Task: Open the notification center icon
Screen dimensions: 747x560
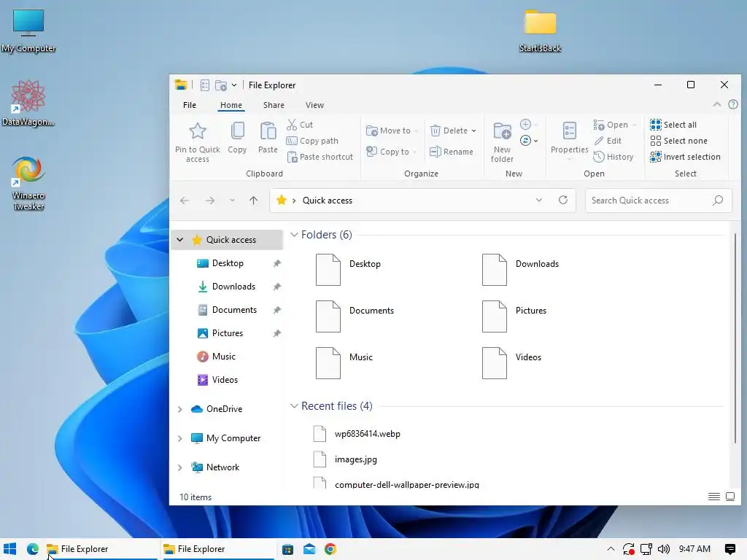Action: pos(729,549)
